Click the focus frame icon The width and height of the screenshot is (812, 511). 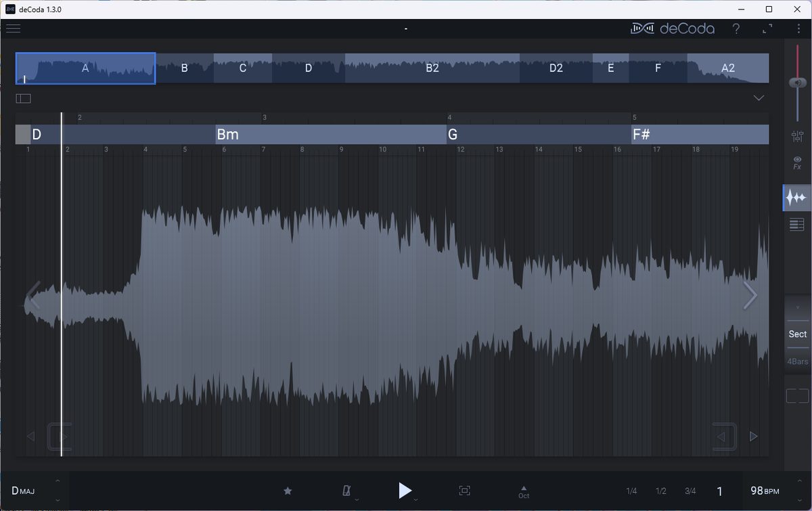[464, 491]
